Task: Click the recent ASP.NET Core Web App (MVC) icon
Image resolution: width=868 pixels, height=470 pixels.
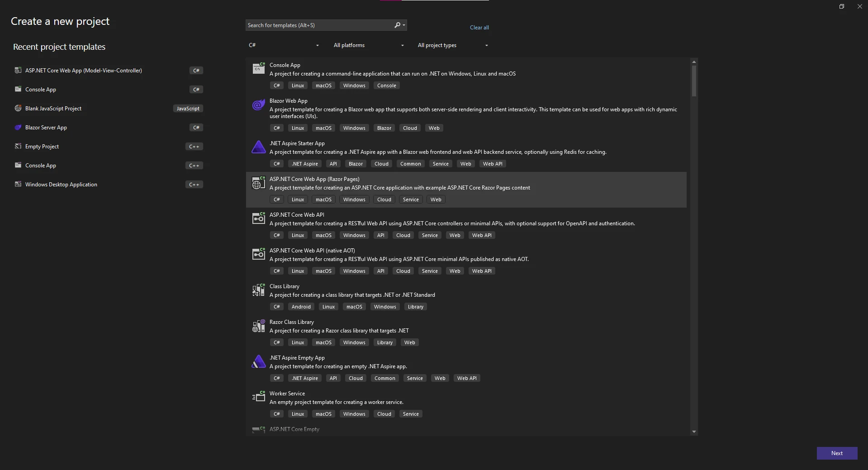Action: point(18,70)
